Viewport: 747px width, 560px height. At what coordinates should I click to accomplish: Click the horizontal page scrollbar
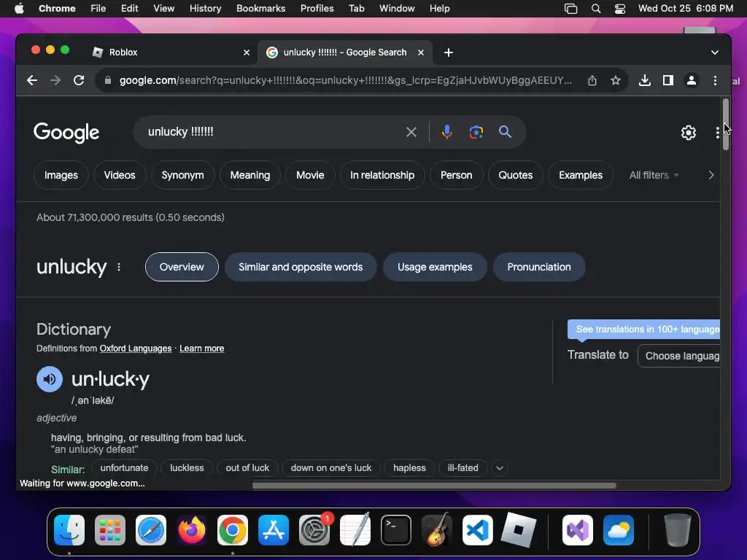click(434, 486)
